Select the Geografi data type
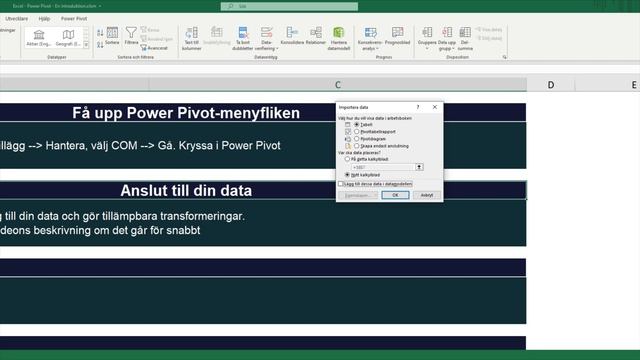Viewport: 640px width, 360px height. coord(68,38)
